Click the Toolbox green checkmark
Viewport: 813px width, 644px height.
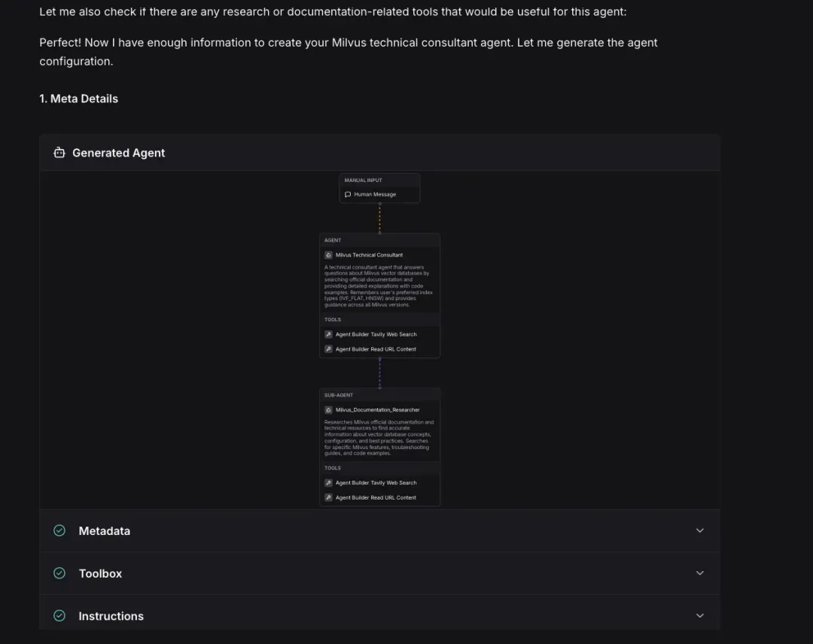point(59,573)
